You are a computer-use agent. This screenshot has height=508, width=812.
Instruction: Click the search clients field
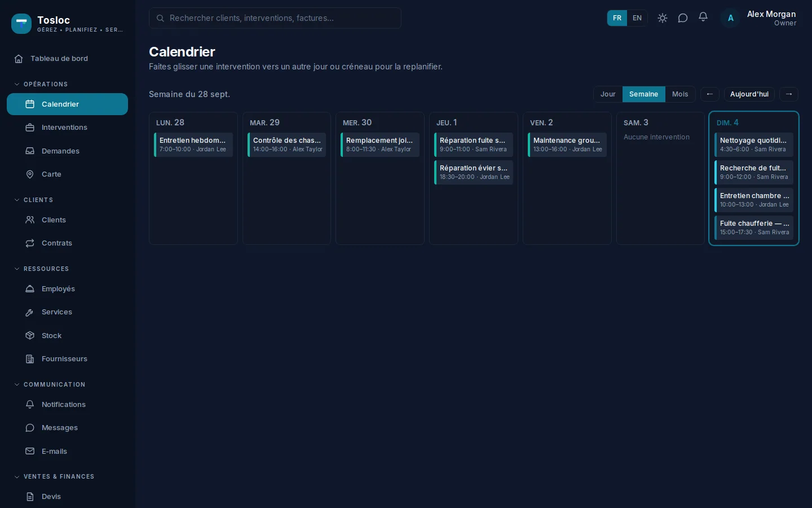point(275,18)
